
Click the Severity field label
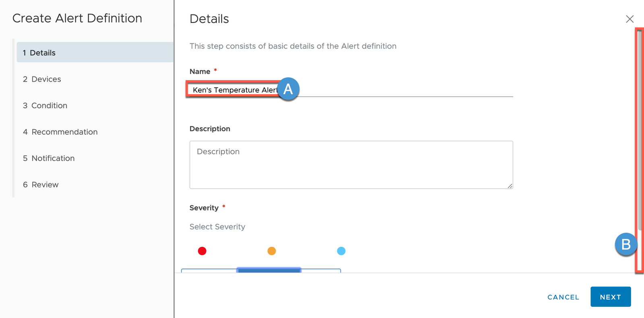pos(204,208)
